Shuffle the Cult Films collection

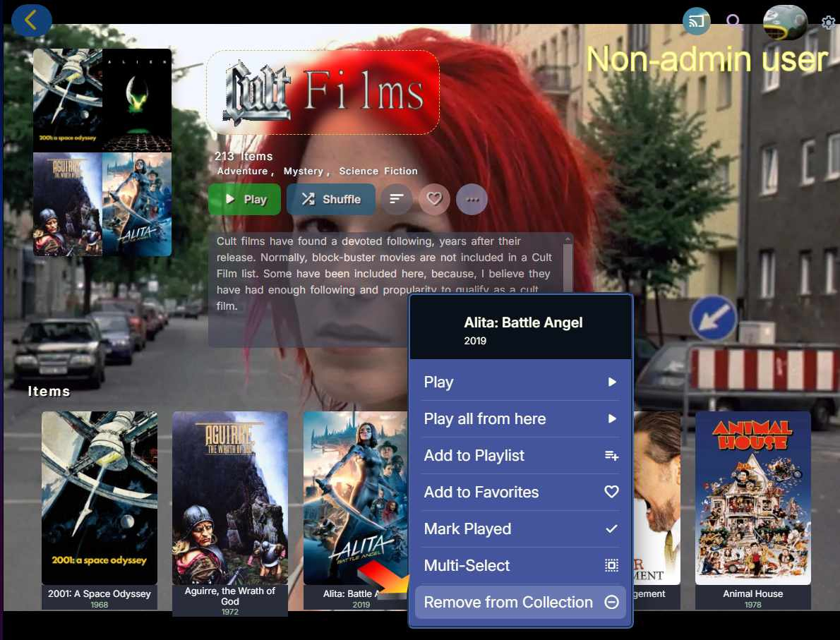(331, 199)
